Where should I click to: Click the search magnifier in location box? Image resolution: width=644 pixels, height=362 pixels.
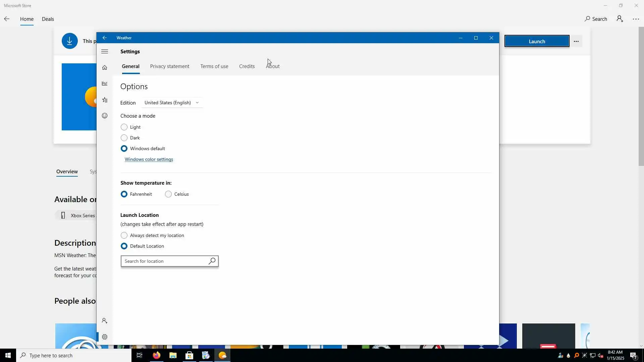coord(212,261)
